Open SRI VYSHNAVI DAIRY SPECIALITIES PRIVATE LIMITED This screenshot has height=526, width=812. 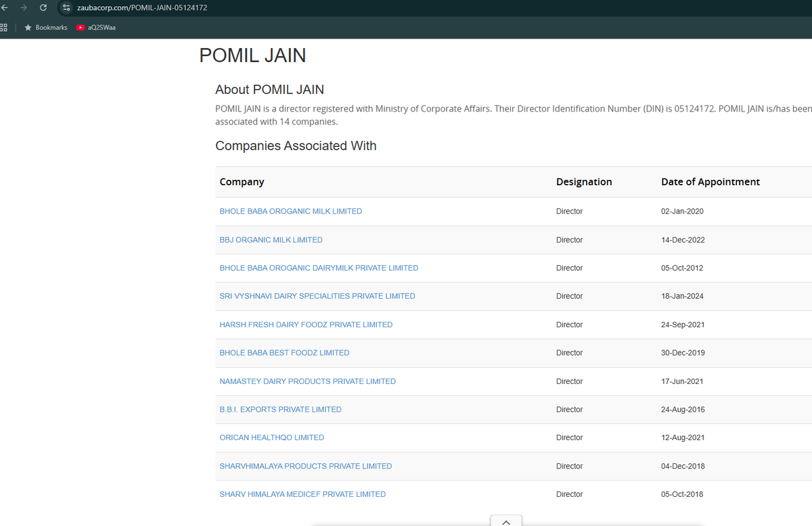click(317, 296)
